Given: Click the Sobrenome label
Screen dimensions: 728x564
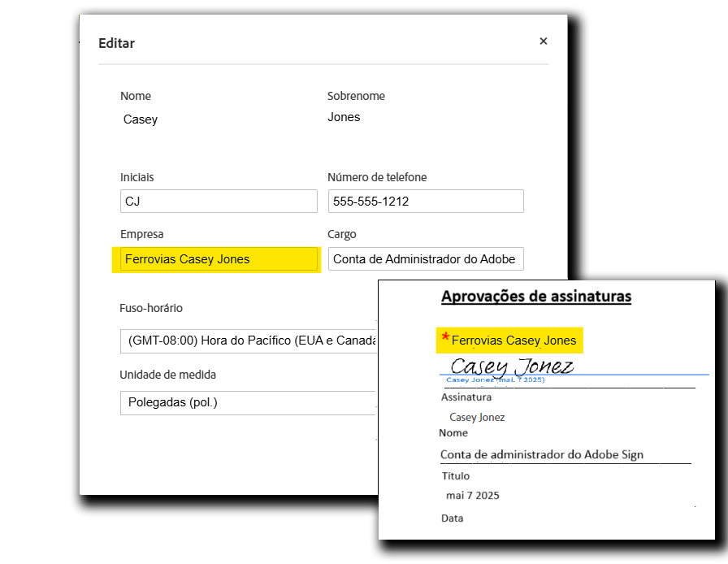Looking at the screenshot, I should click(356, 96).
